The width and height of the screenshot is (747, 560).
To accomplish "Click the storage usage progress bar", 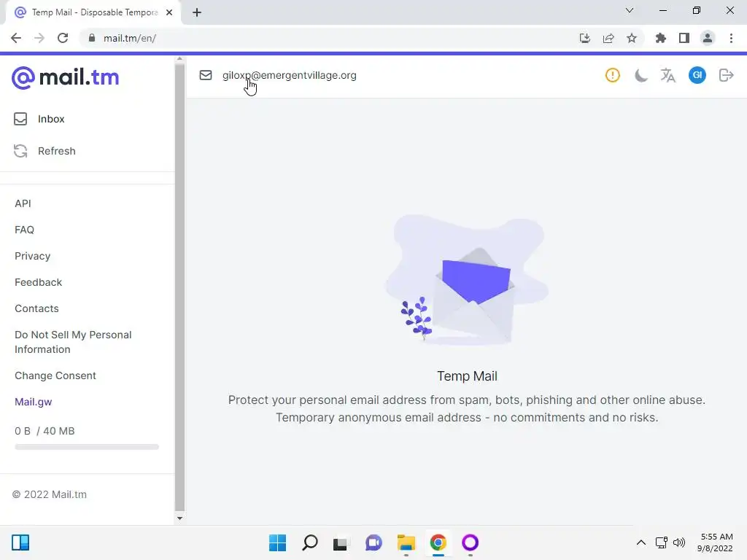I will [x=87, y=447].
